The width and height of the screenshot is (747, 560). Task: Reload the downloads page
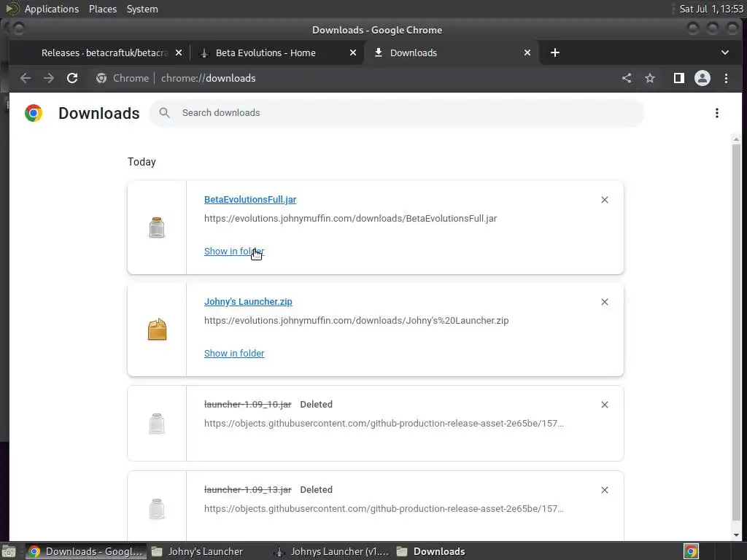[x=72, y=78]
